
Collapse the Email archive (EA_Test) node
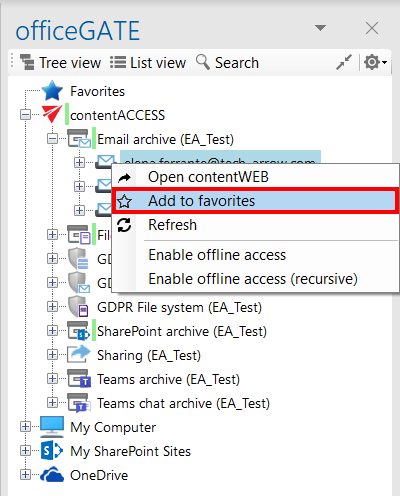(x=52, y=139)
